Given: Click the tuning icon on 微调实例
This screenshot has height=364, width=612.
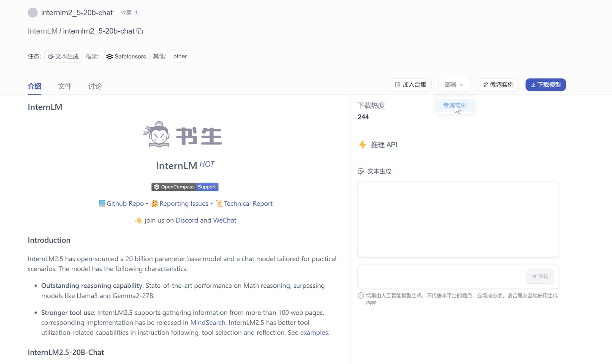Looking at the screenshot, I should [x=486, y=85].
